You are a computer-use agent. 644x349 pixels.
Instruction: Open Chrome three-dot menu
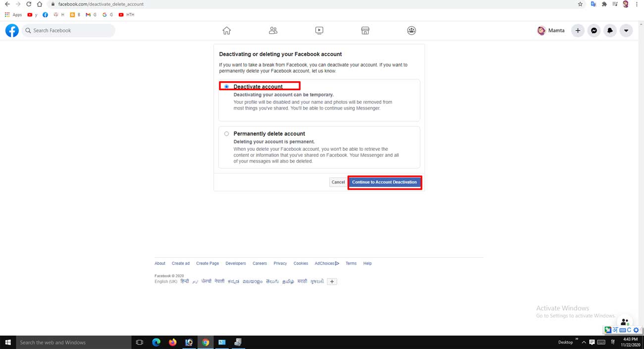tap(637, 4)
